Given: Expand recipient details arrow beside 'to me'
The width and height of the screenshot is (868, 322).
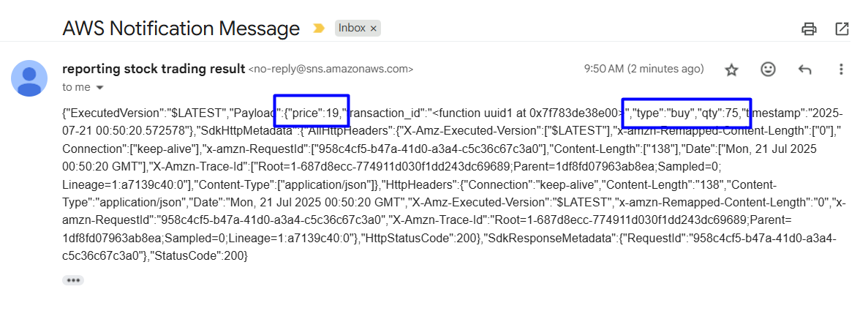Looking at the screenshot, I should click(100, 87).
